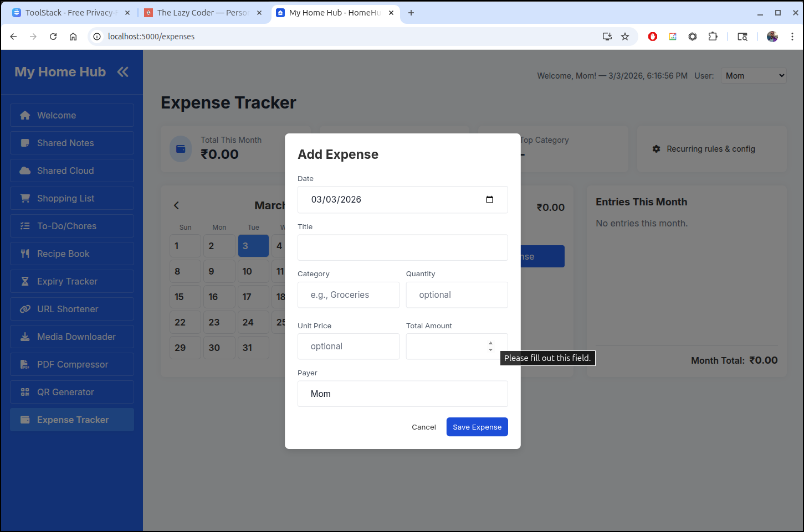Open the User dropdown showing Mom
Screen dimensions: 804x532
point(754,76)
